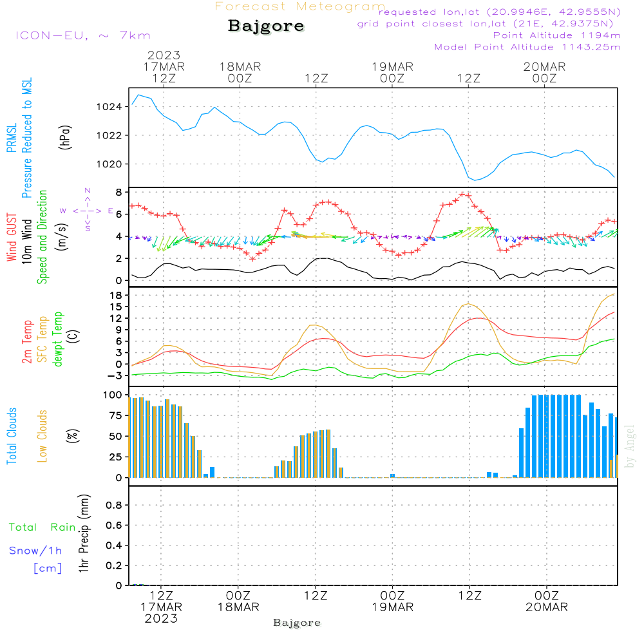
Task: Click the '1024' pressure axis value
Action: [109, 107]
